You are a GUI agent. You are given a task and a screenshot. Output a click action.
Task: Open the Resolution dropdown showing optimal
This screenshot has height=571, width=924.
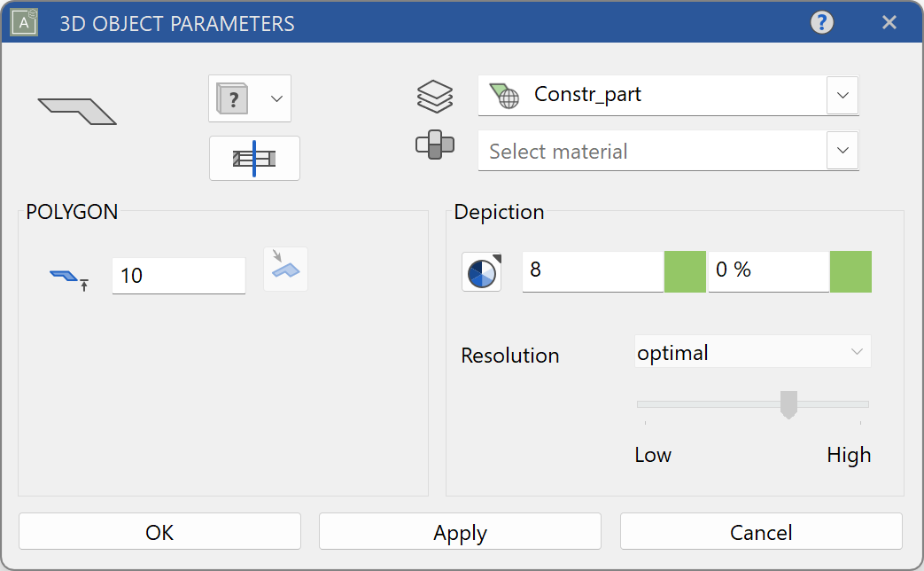tap(752, 351)
